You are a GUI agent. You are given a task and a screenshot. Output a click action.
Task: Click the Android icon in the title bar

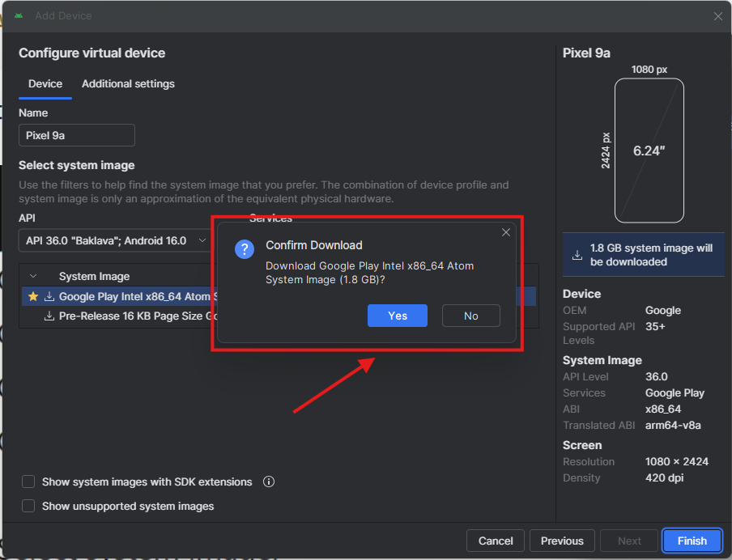[x=19, y=16]
